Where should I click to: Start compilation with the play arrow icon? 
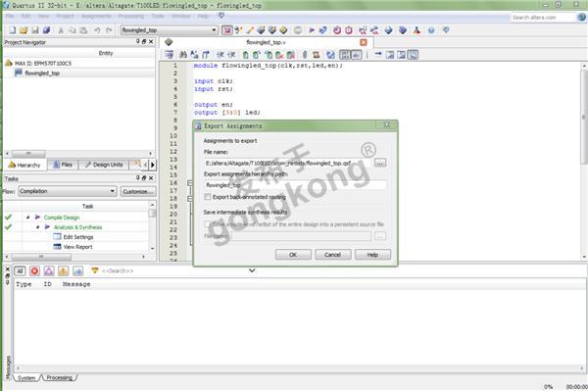pos(312,30)
